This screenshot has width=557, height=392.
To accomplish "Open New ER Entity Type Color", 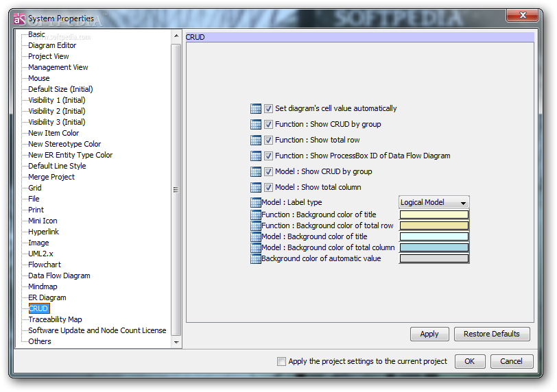I will point(71,155).
